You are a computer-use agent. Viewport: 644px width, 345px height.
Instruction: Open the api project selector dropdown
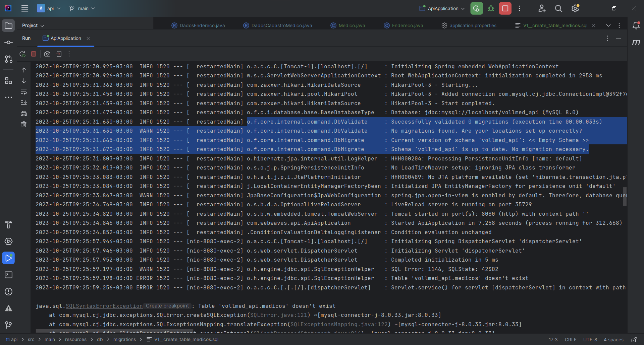pos(49,8)
